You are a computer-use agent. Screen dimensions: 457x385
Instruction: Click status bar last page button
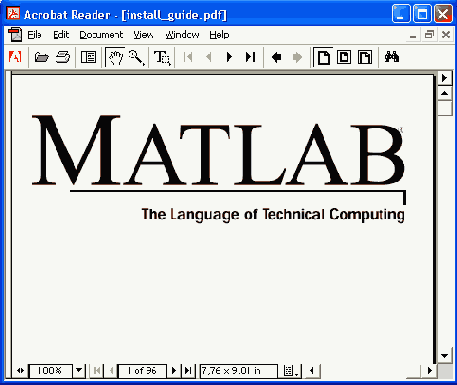coord(188,371)
